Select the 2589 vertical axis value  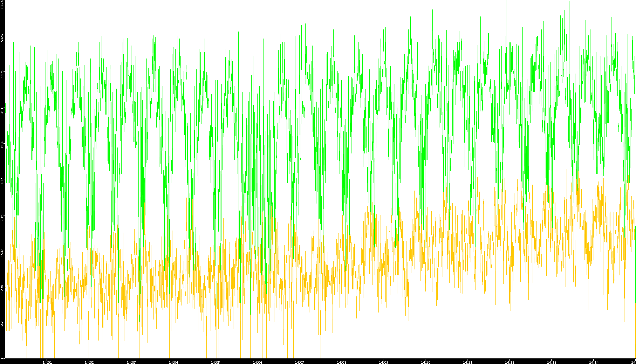pyautogui.click(x=2, y=218)
